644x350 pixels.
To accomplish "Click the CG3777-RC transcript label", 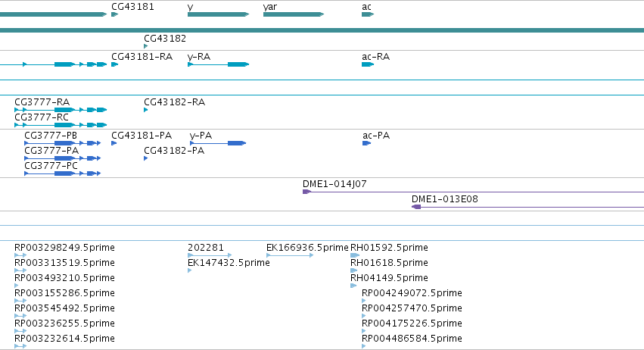I will pyautogui.click(x=42, y=117).
